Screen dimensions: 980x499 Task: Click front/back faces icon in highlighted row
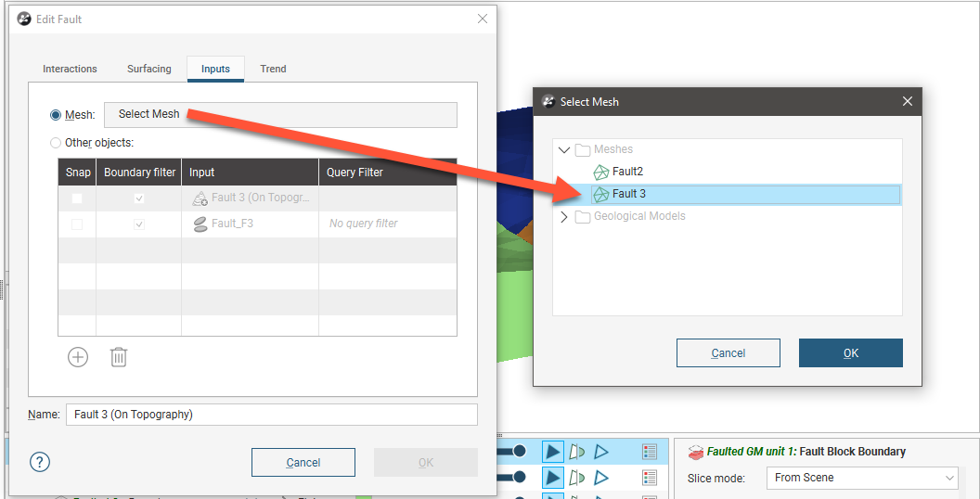coord(576,452)
